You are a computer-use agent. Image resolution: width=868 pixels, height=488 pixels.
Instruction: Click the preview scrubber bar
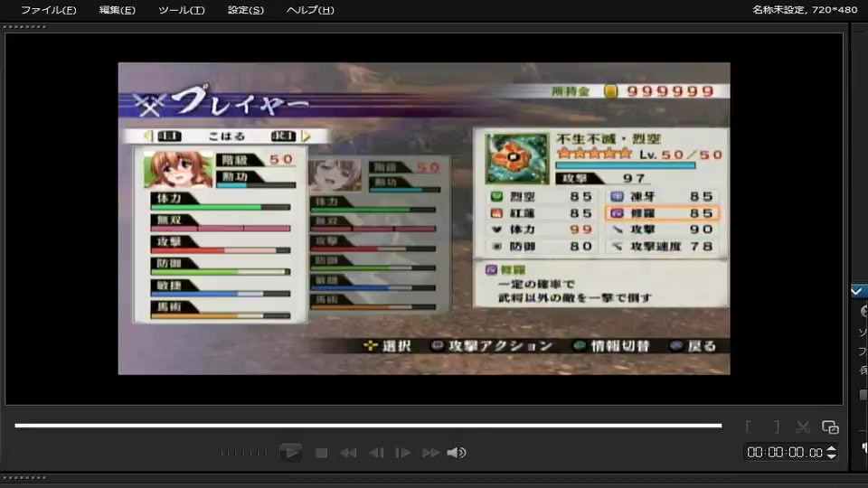coord(368,426)
